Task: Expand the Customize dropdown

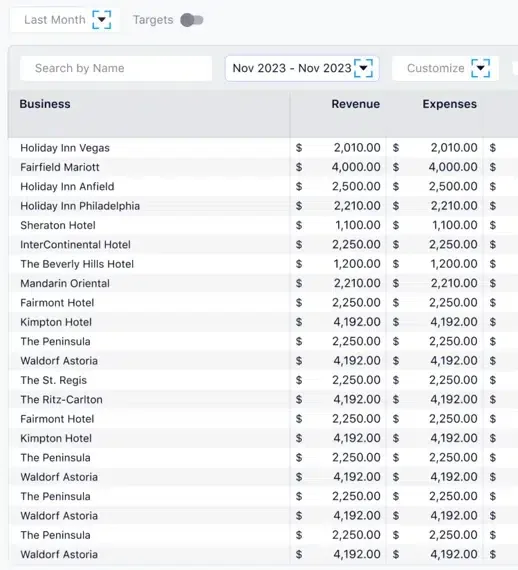Action: [x=445, y=68]
